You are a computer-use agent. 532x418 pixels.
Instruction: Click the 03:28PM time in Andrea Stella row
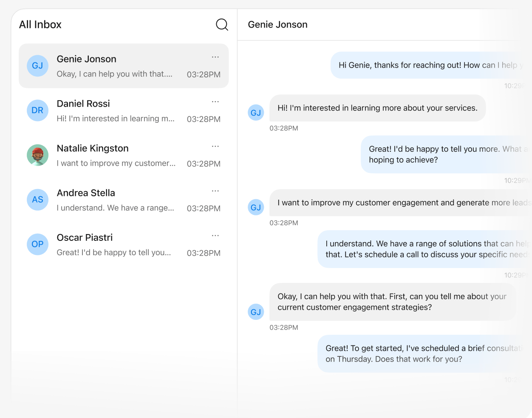(204, 208)
